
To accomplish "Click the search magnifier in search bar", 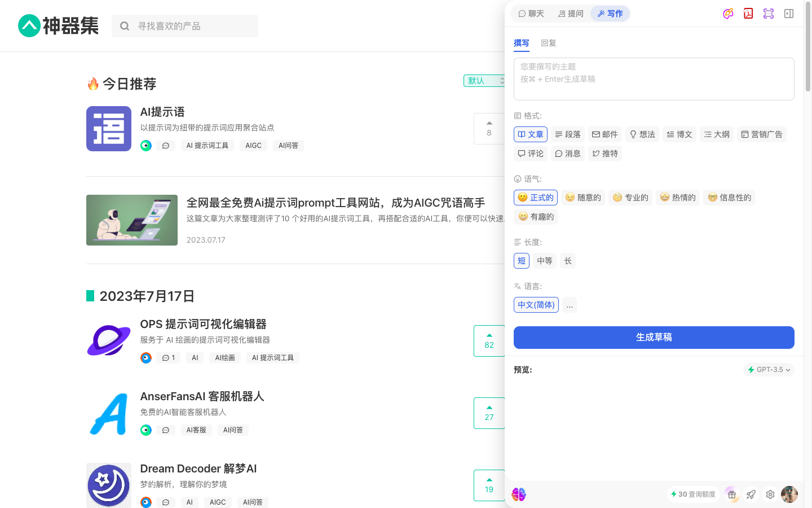I will point(124,25).
